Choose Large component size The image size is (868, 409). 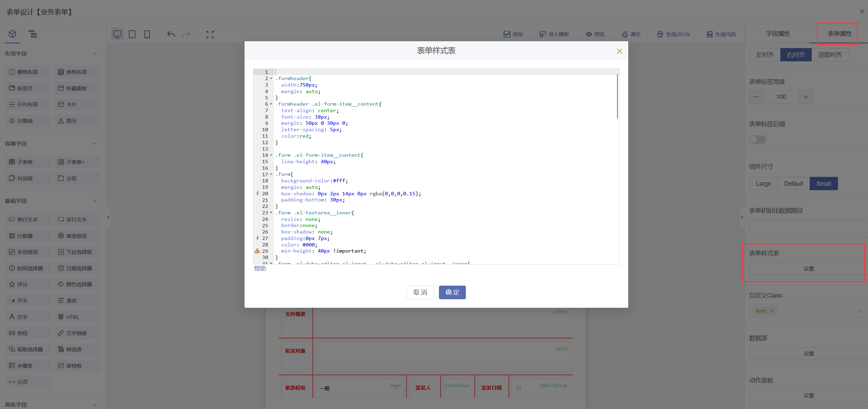(763, 184)
